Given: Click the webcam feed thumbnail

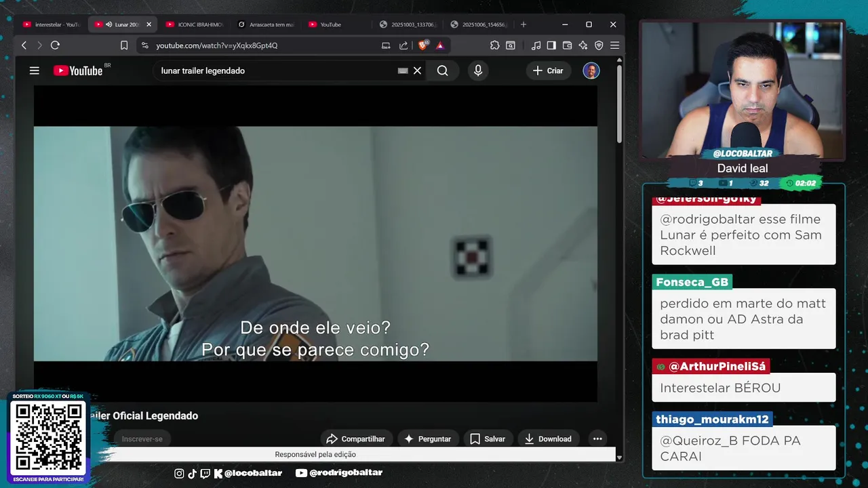Looking at the screenshot, I should (743, 89).
